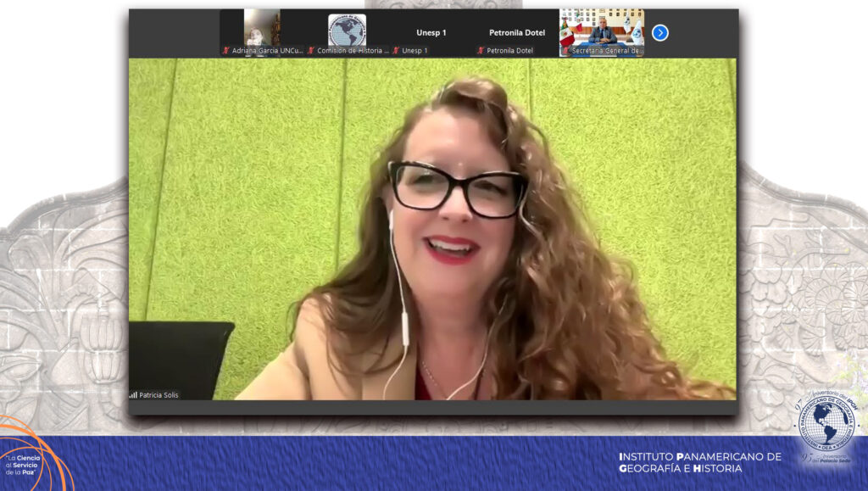
Task: Click muted microphone icon beside Adriana Garcia
Action: point(226,51)
